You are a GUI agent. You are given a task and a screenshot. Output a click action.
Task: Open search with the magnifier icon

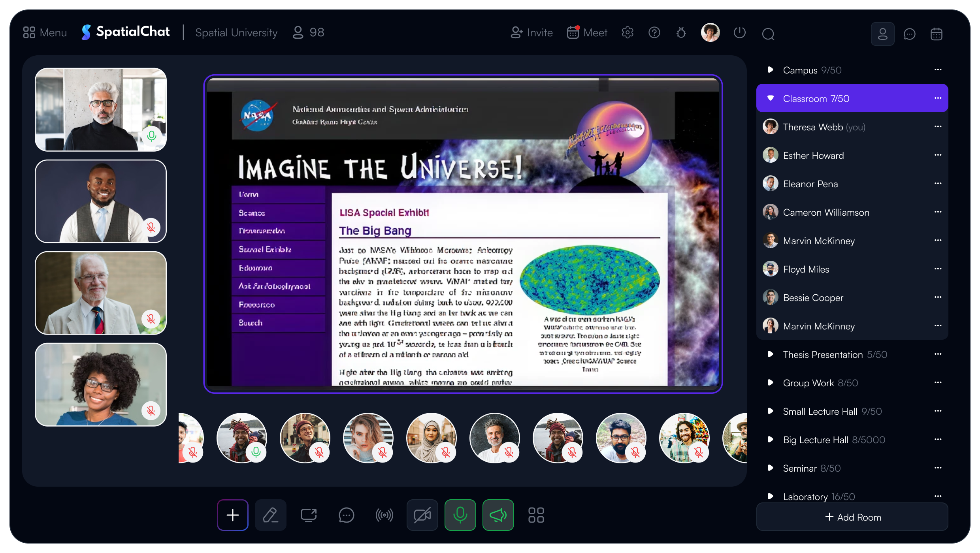tap(768, 34)
